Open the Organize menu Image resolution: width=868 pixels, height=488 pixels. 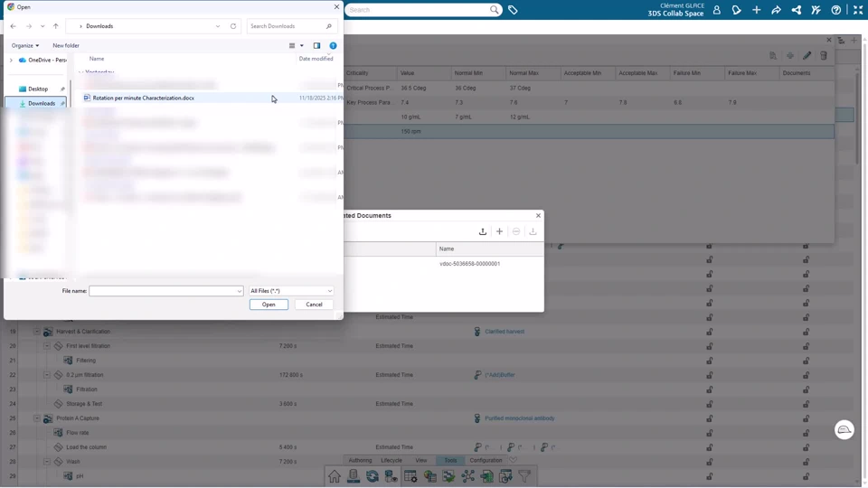pos(25,45)
